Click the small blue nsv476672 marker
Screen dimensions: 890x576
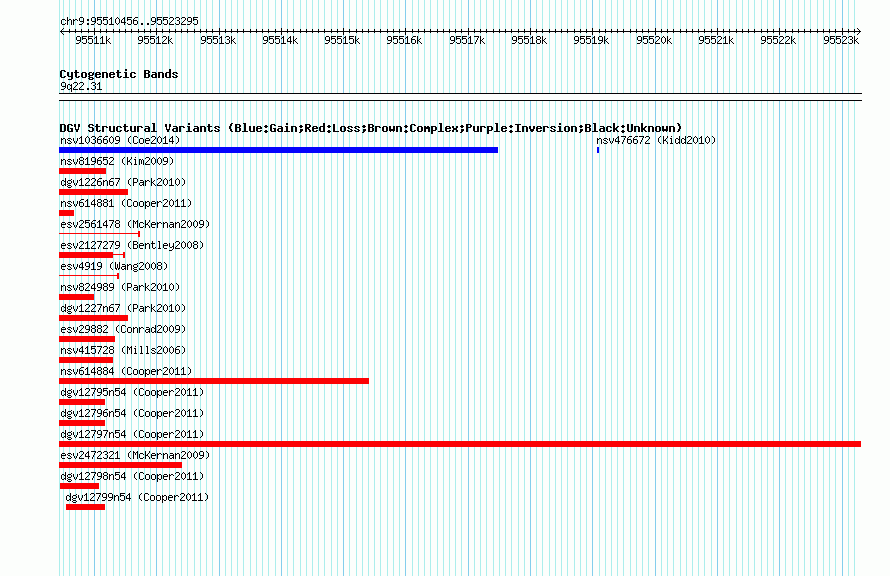[x=598, y=150]
